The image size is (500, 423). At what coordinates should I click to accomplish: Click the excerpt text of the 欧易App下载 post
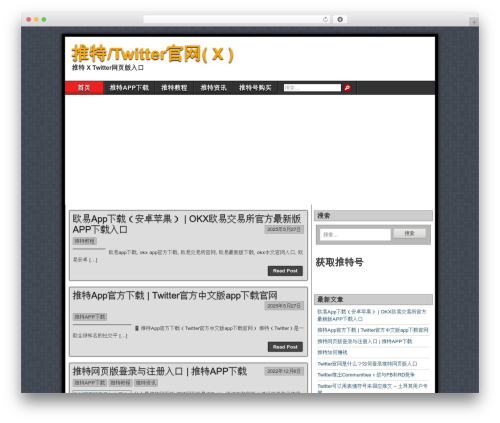pyautogui.click(x=188, y=256)
